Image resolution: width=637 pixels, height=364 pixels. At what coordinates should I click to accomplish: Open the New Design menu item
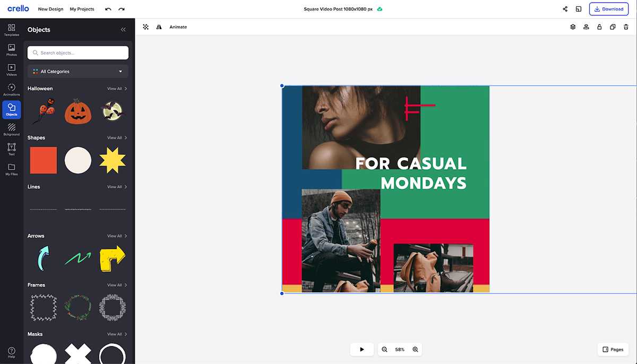click(50, 9)
